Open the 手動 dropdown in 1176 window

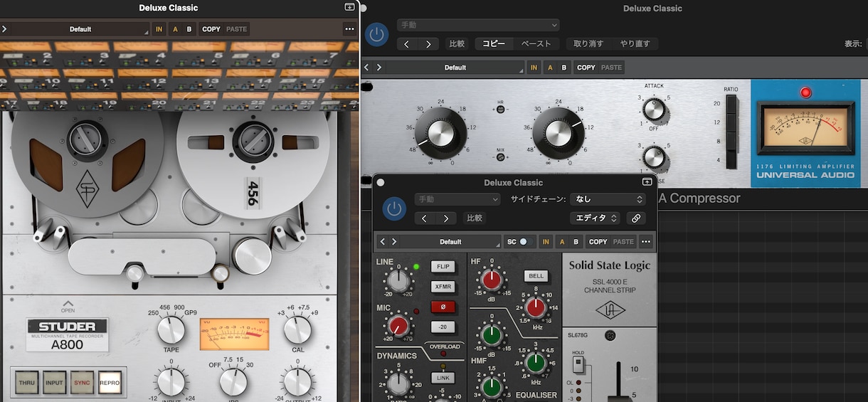click(478, 25)
